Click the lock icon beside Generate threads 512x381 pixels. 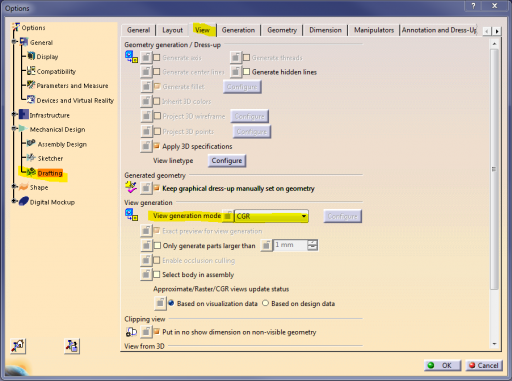pos(235,58)
